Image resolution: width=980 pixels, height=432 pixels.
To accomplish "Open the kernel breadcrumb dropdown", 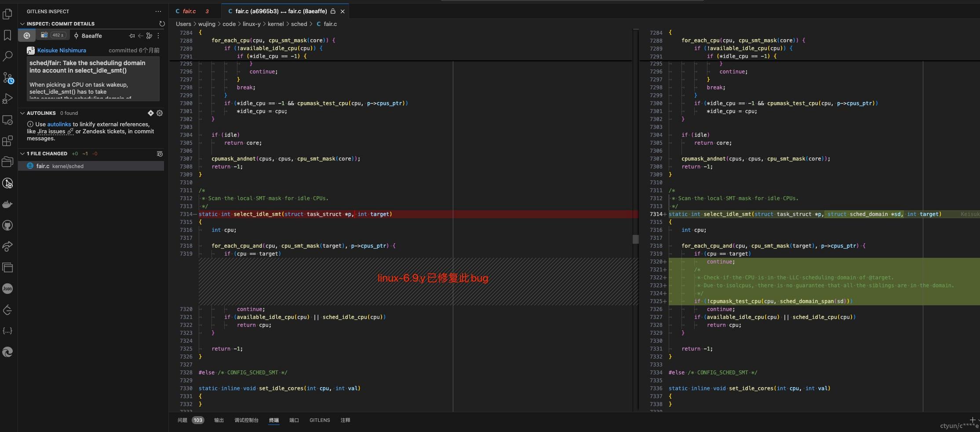I will pyautogui.click(x=276, y=24).
